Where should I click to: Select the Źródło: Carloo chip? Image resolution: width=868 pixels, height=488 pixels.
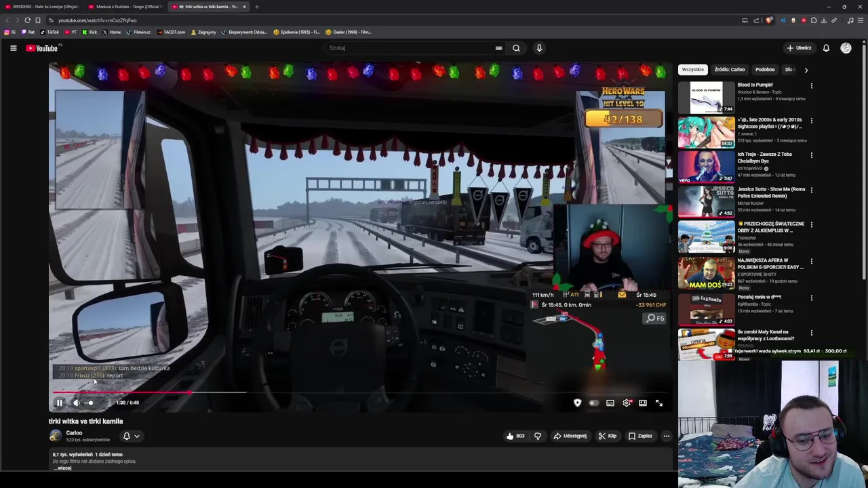coord(730,69)
